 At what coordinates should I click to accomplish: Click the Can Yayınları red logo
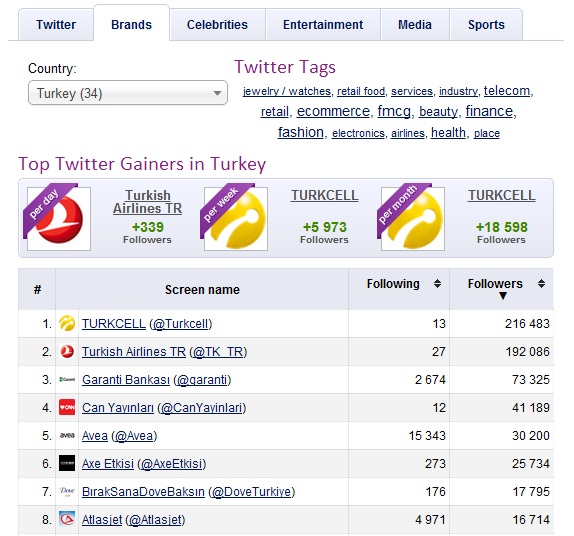click(67, 407)
